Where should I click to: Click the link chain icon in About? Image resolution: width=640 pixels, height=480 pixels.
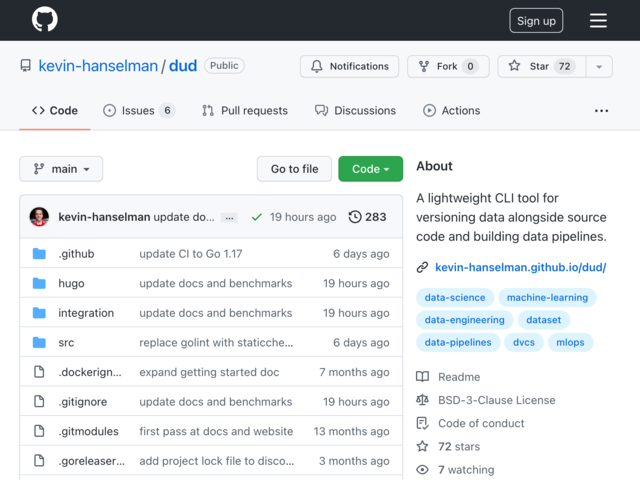point(422,267)
